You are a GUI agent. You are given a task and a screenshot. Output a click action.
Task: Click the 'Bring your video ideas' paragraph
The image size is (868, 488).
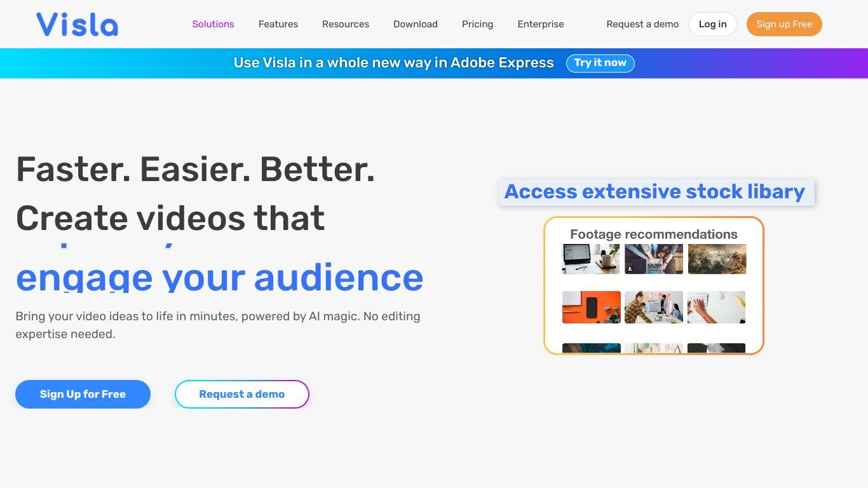point(218,325)
